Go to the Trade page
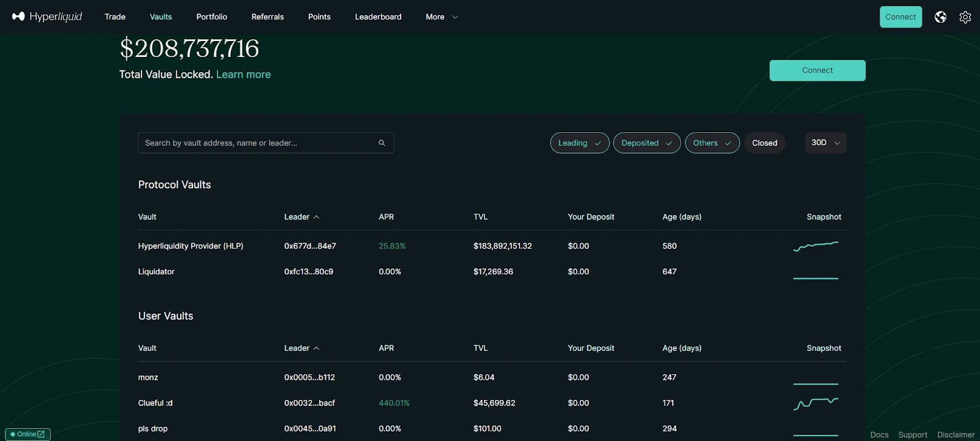Viewport: 980px width, 441px height. pyautogui.click(x=115, y=17)
